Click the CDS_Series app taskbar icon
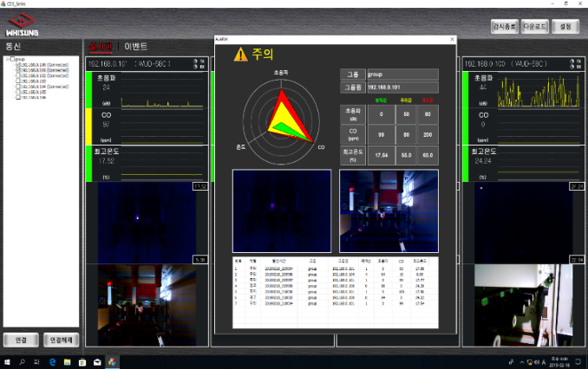Viewport: 588px width, 369px height. pos(113,361)
